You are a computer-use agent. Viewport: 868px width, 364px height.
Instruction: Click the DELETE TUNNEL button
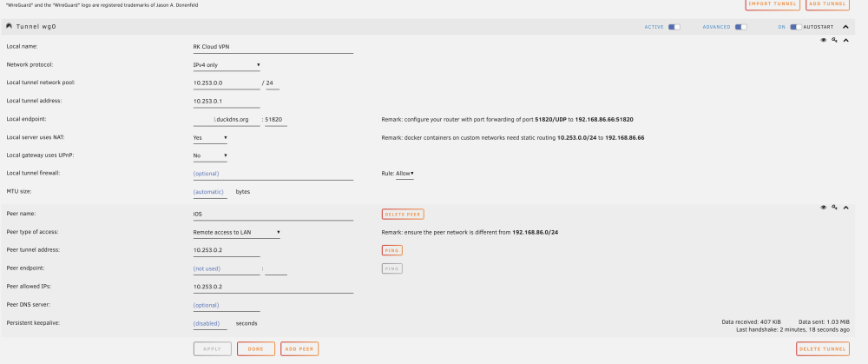(x=823, y=349)
